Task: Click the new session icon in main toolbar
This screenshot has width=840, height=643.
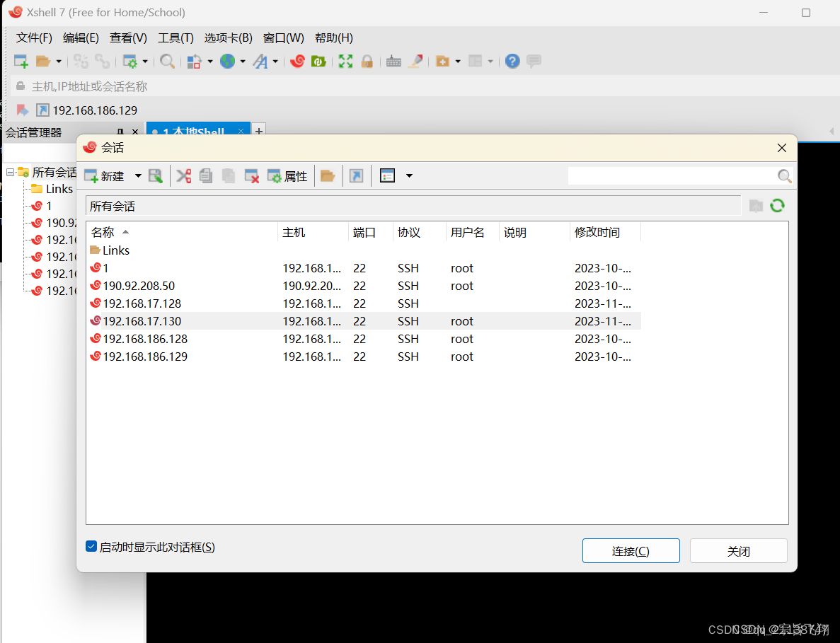Action: point(21,61)
